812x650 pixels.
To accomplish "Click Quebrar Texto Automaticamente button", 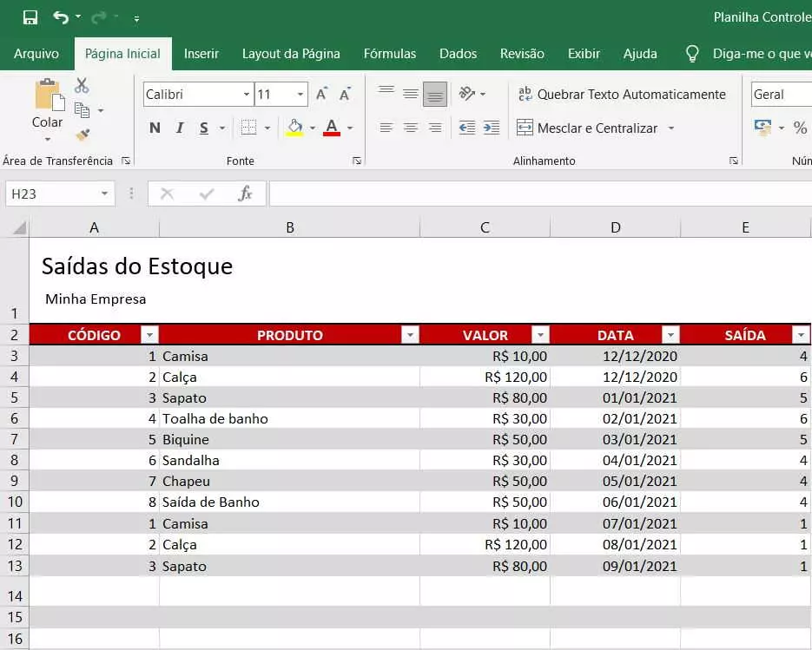I will pyautogui.click(x=621, y=95).
